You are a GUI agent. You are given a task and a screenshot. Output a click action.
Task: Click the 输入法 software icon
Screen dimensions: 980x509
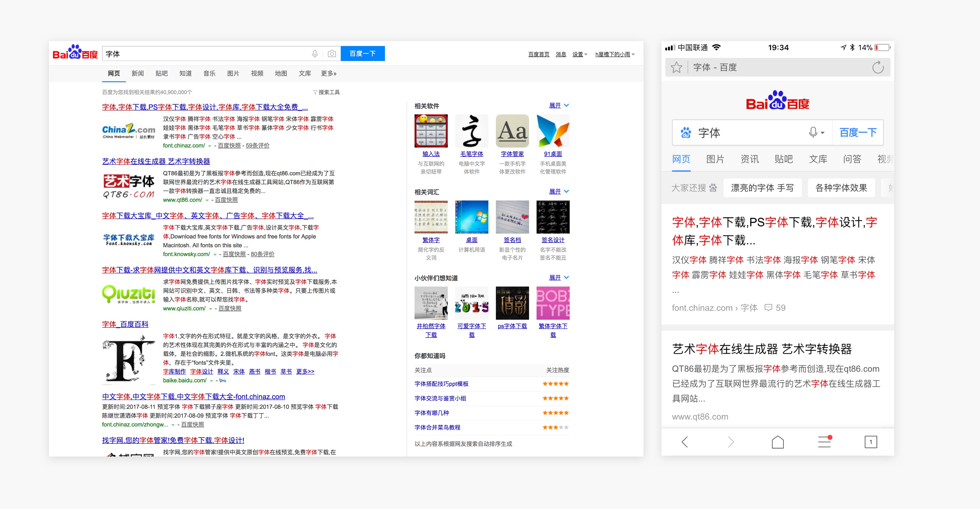click(431, 131)
